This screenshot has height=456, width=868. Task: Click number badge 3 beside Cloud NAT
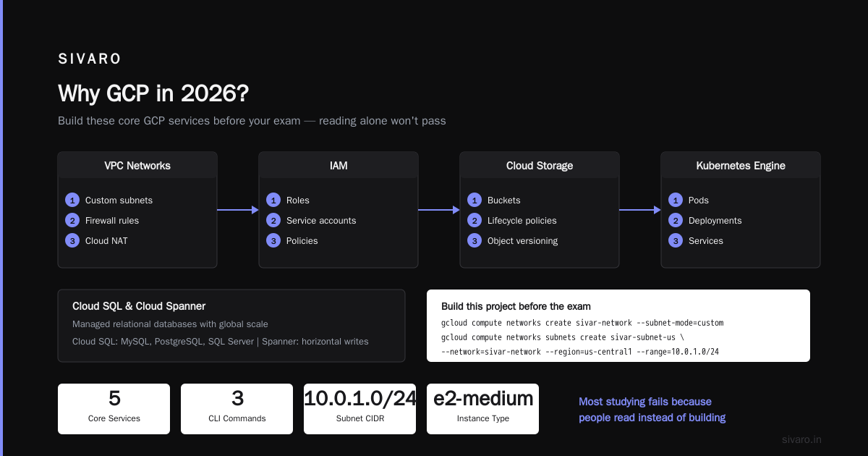click(72, 241)
